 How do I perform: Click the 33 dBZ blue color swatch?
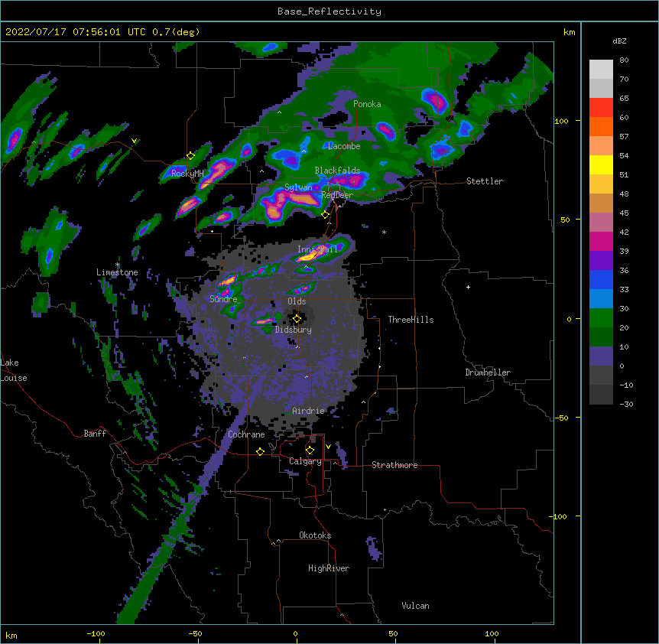pyautogui.click(x=601, y=279)
